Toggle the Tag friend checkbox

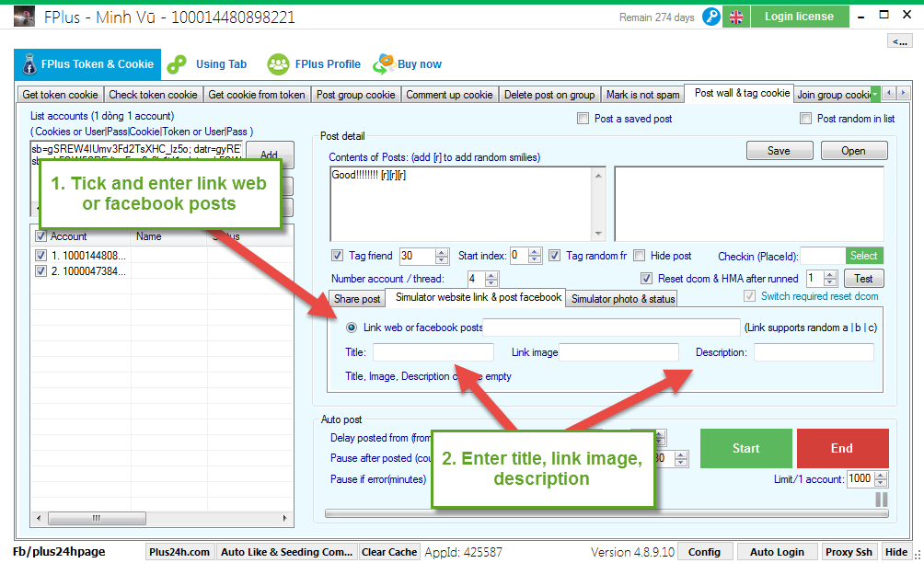tap(337, 256)
